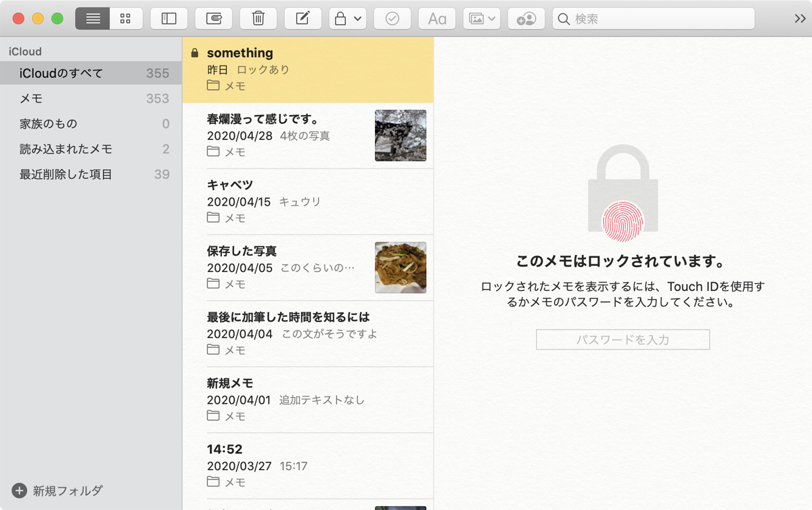Click the iCloud section header
The width and height of the screenshot is (812, 510).
[x=25, y=51]
